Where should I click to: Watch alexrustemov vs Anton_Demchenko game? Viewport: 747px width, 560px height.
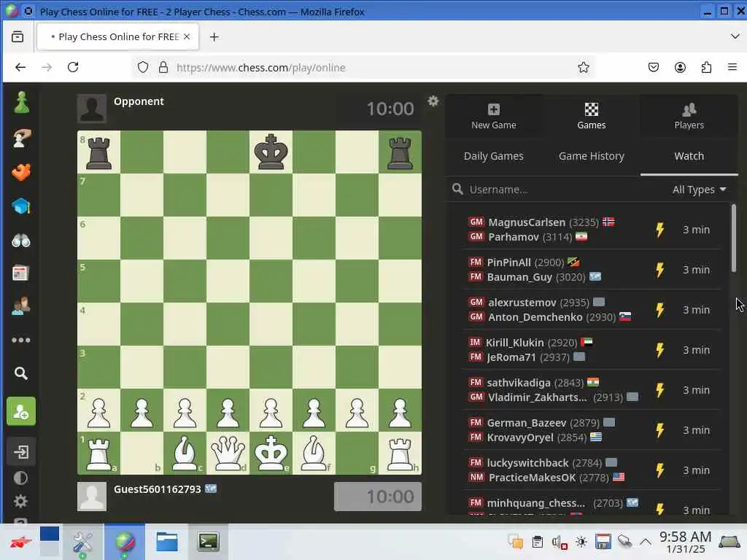591,309
